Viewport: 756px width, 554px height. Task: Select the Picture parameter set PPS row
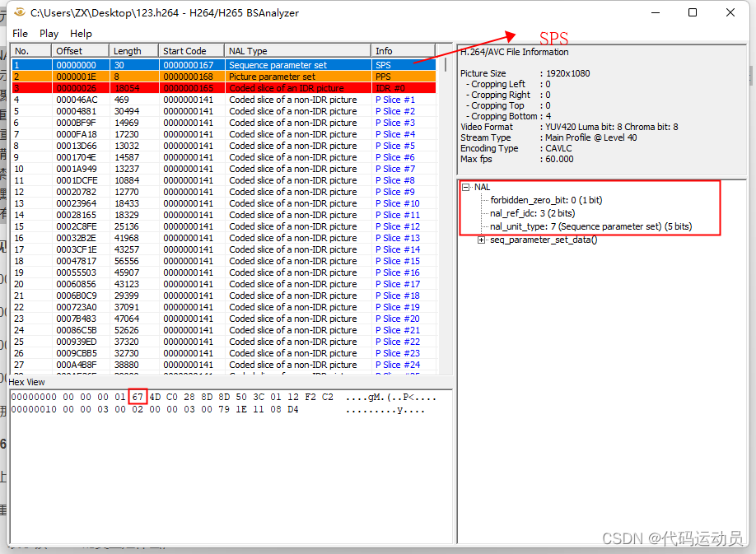247,76
